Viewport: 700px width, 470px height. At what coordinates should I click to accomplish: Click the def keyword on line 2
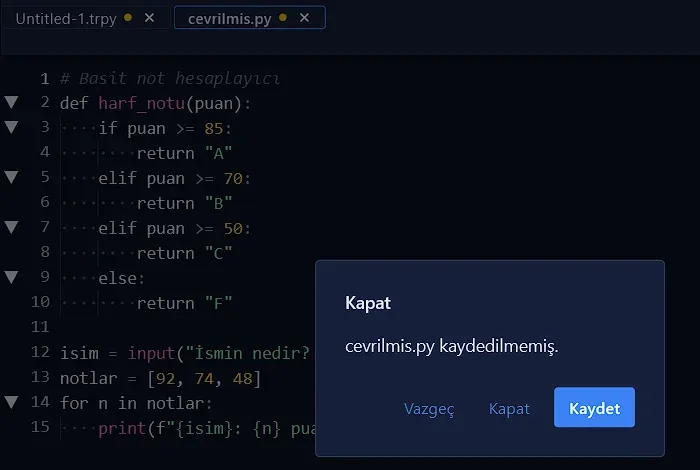point(74,104)
